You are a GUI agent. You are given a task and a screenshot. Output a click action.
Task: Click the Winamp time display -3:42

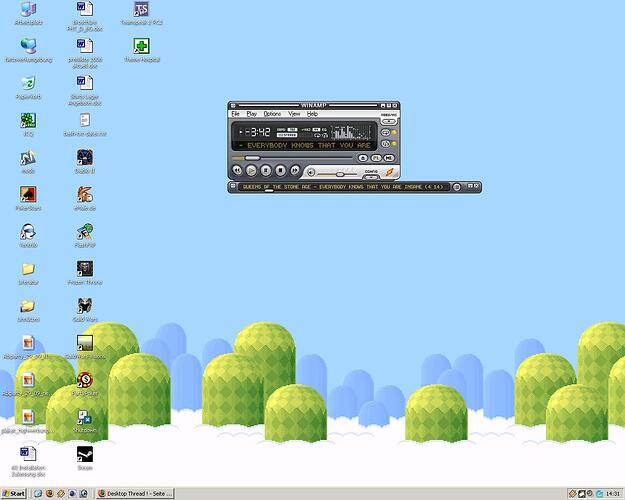[257, 132]
